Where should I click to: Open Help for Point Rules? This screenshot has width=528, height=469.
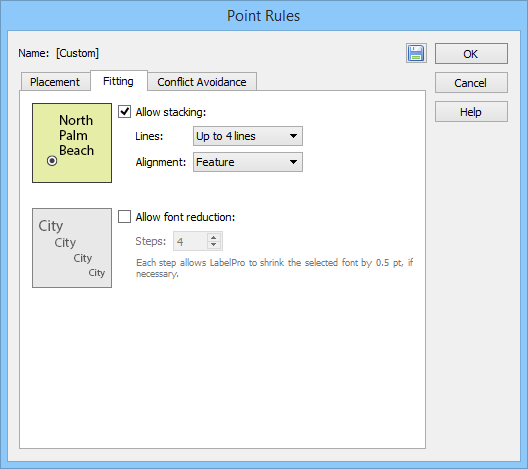pyautogui.click(x=471, y=112)
